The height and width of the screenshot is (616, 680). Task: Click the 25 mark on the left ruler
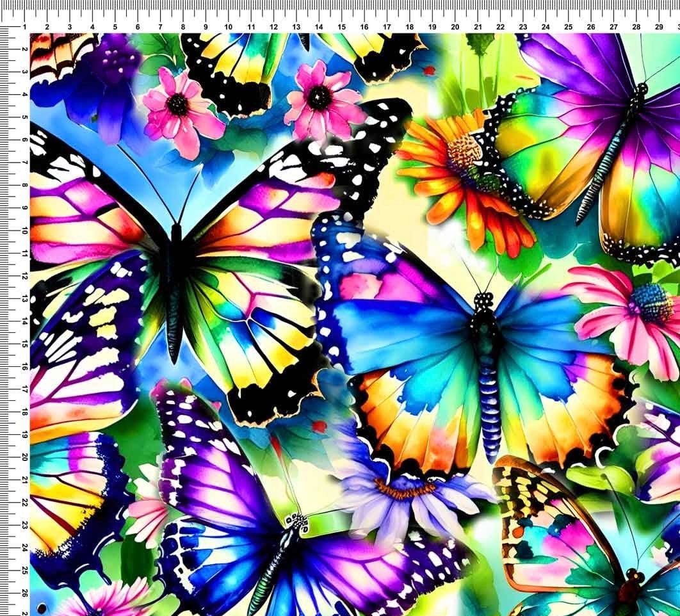pos(23,571)
